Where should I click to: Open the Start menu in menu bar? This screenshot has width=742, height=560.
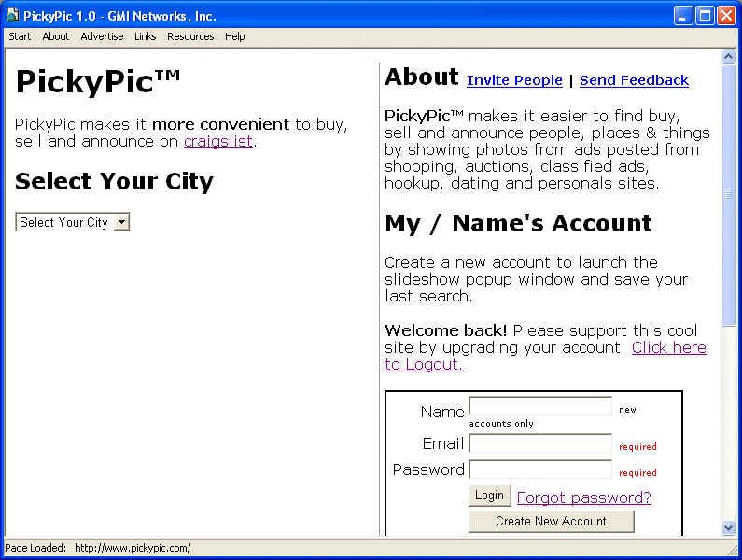tap(20, 36)
